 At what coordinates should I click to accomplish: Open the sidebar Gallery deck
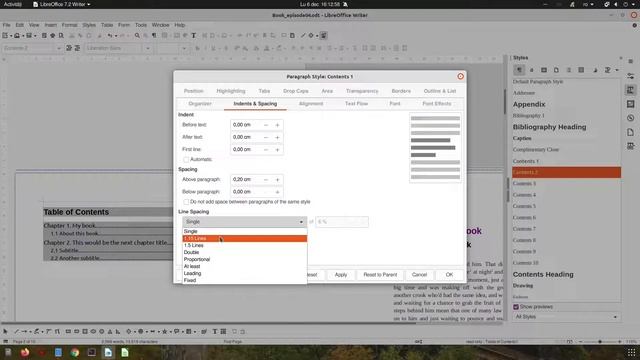[631, 104]
